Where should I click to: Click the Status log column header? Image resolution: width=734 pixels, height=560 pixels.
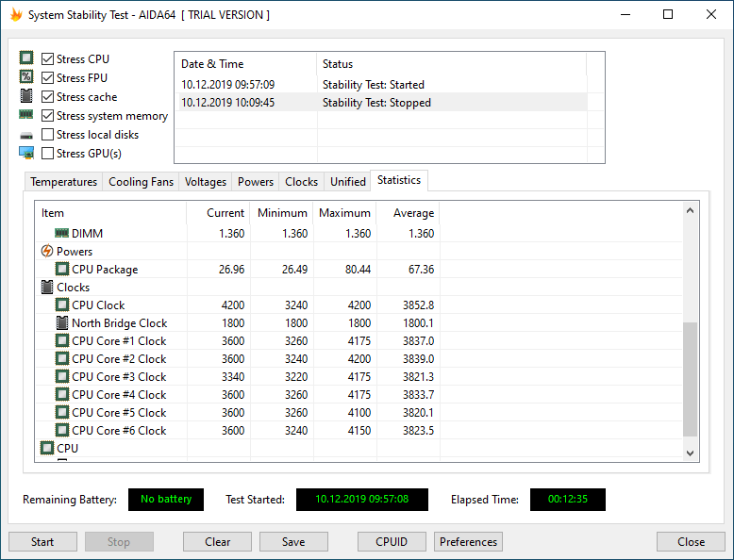[x=451, y=63]
